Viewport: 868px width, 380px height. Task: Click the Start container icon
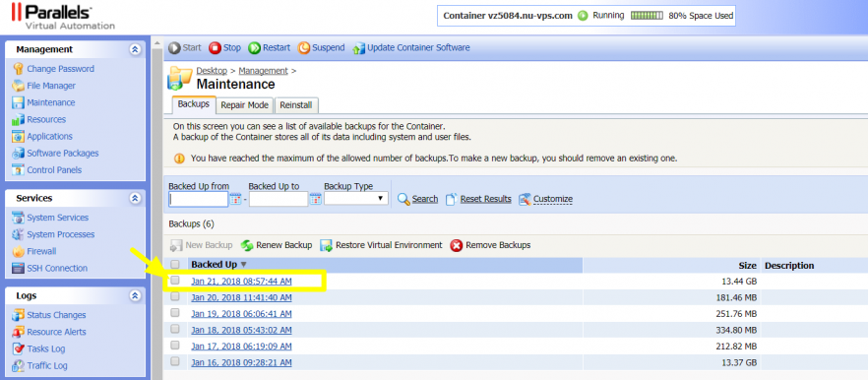click(174, 48)
